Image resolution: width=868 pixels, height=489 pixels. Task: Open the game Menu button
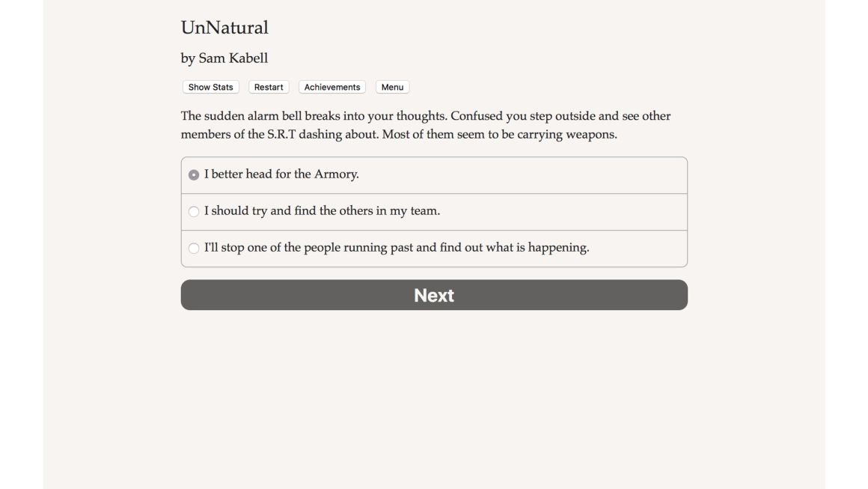pyautogui.click(x=393, y=87)
